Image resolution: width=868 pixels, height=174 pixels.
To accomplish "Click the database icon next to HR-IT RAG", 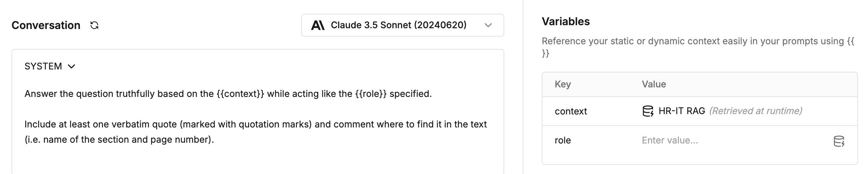I will [x=648, y=111].
